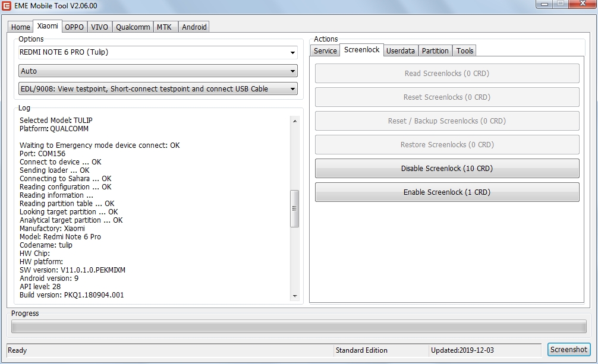
Task: Click Read Screenlocks (0 CRD) button
Action: click(x=447, y=74)
